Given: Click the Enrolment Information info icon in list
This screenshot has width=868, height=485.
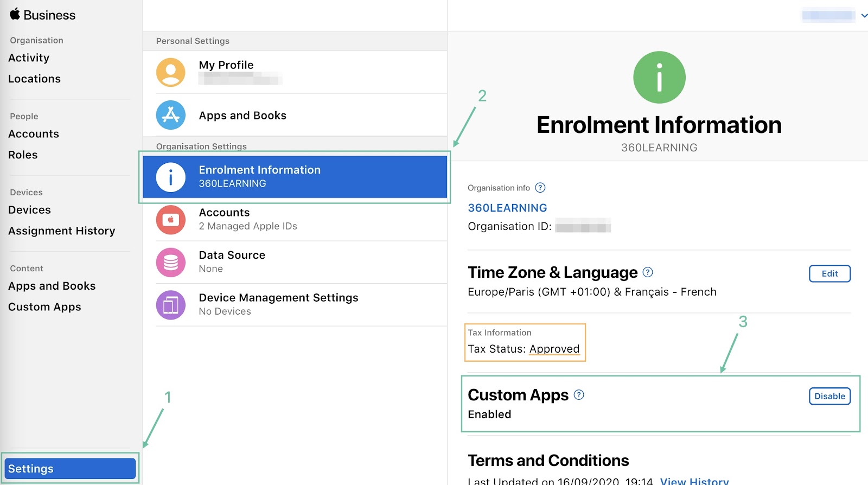Looking at the screenshot, I should click(x=171, y=177).
